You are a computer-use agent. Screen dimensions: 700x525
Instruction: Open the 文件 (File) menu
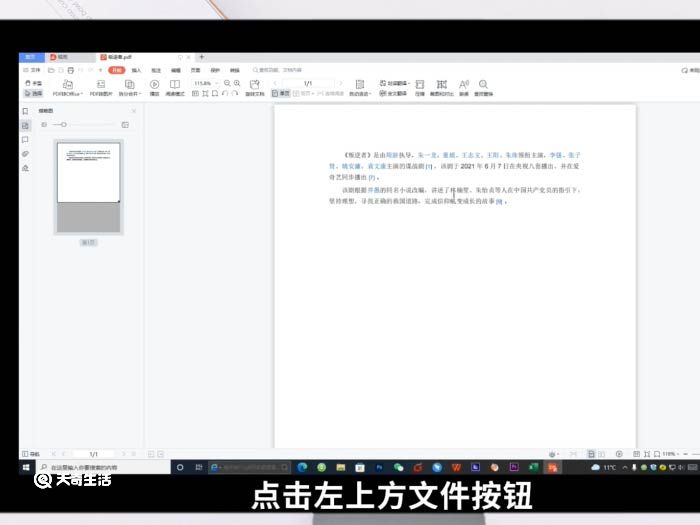click(x=32, y=70)
